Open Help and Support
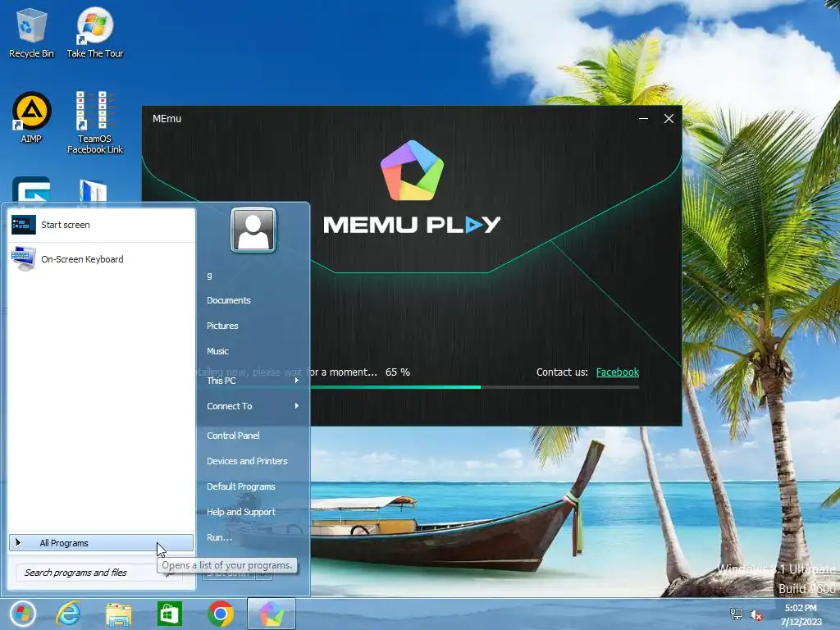 point(241,512)
